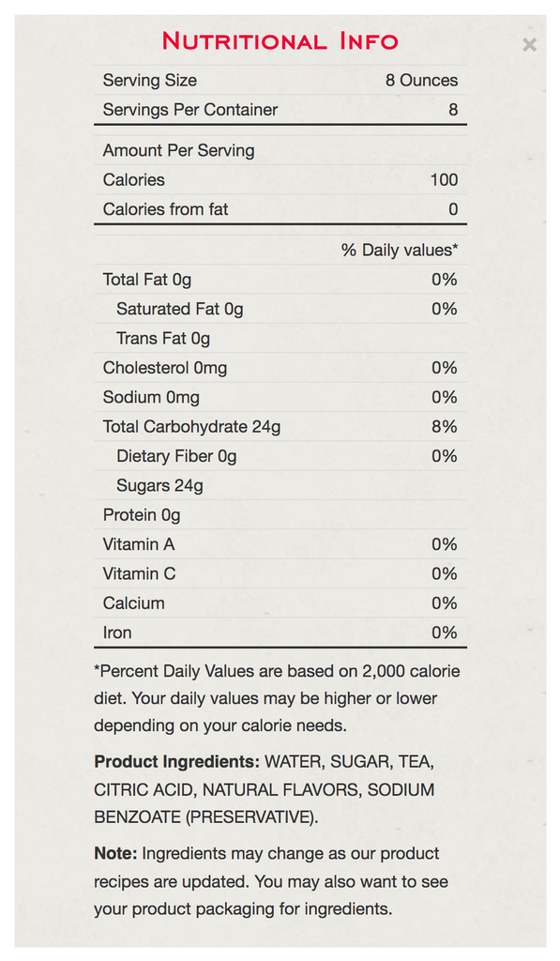The width and height of the screenshot is (560, 961).
Task: Click the Note about ingredient changes
Action: coord(271,880)
